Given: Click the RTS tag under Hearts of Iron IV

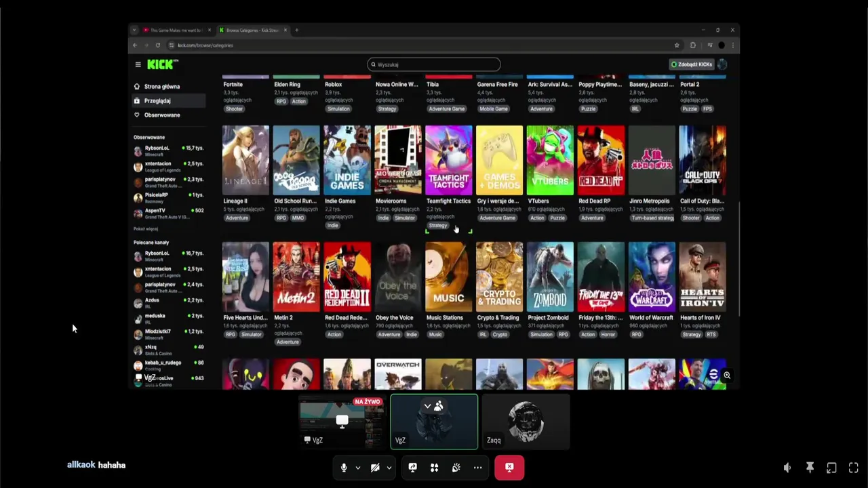Looking at the screenshot, I should point(711,334).
